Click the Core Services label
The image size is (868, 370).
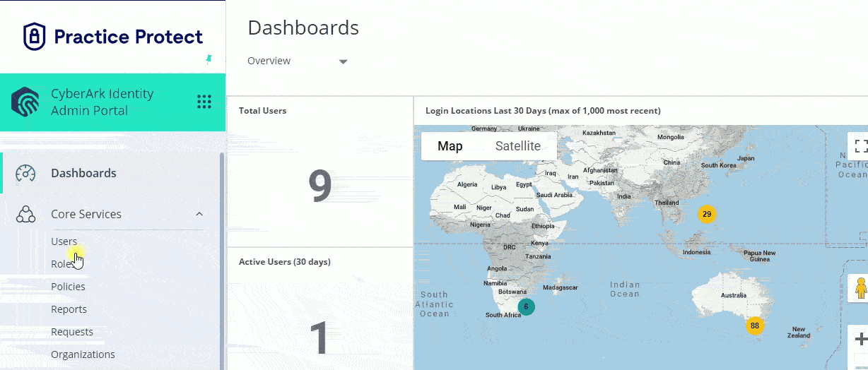(x=86, y=214)
